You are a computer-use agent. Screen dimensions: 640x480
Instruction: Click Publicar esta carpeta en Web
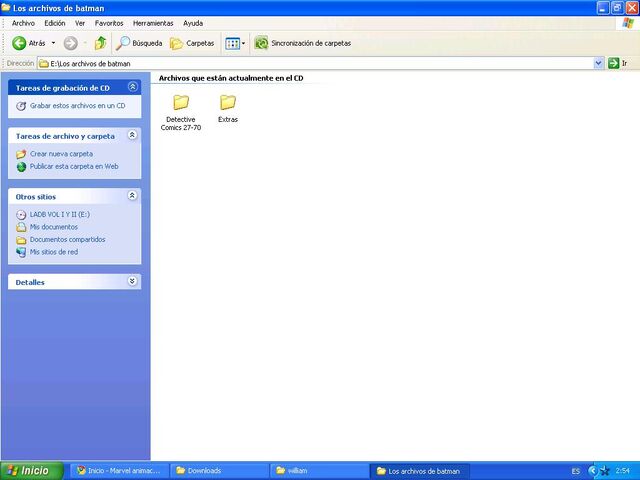pos(74,167)
